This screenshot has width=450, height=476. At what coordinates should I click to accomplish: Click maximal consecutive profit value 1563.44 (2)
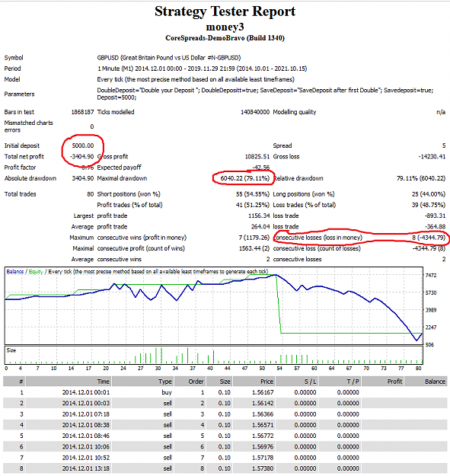tap(254, 248)
